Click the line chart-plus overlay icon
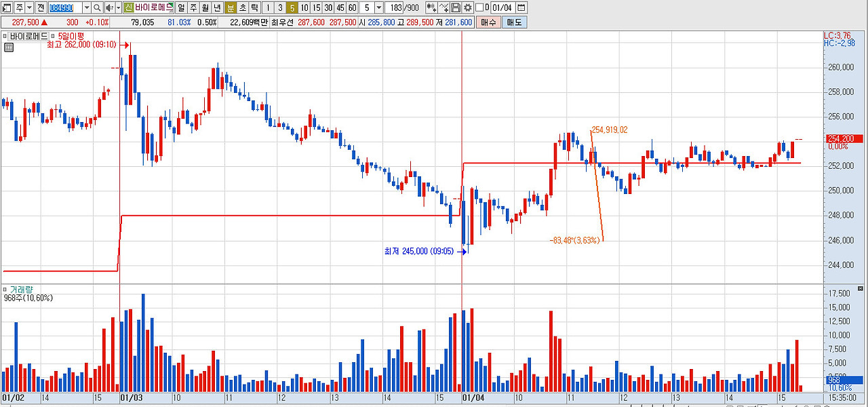This screenshot has width=868, height=407. pyautogui.click(x=444, y=7)
